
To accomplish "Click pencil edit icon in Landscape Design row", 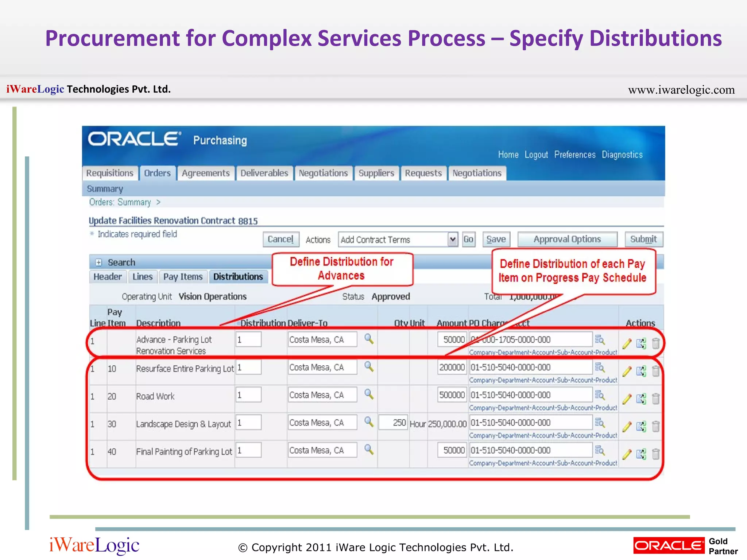I will (627, 427).
